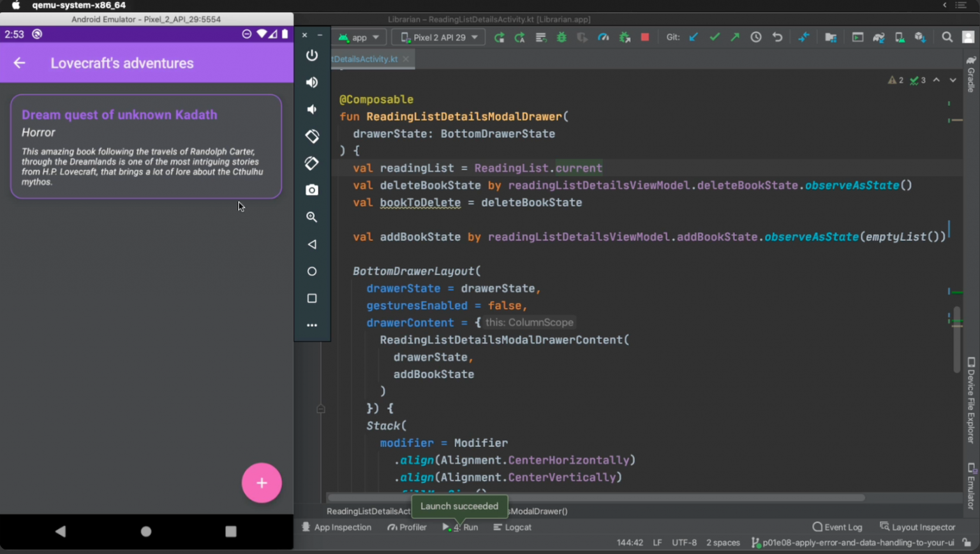Screen dimensions: 980x554
Task: Close the DetailsActivity.kt editor tab
Action: coord(406,59)
